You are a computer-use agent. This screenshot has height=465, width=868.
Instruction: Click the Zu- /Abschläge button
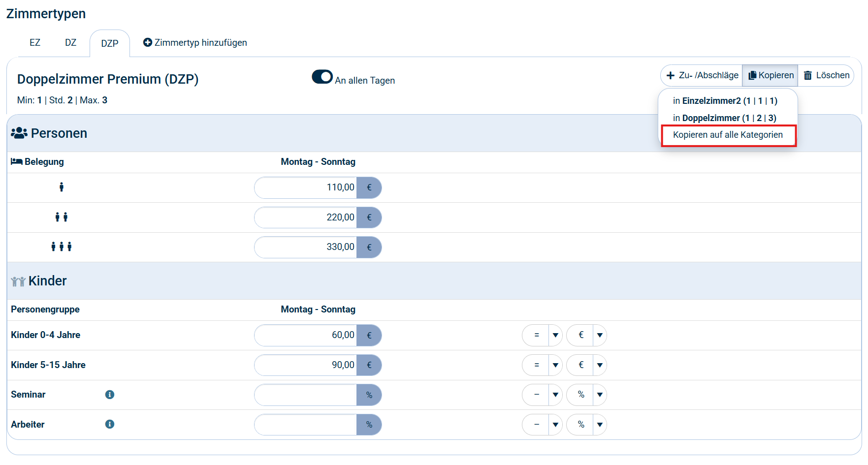point(702,75)
